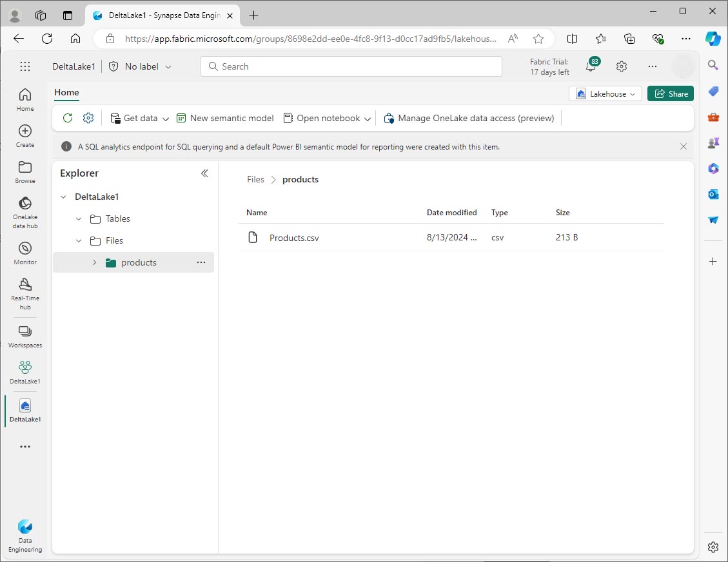Open Read aloud icon in address bar
This screenshot has width=728, height=562.
pyautogui.click(x=513, y=39)
